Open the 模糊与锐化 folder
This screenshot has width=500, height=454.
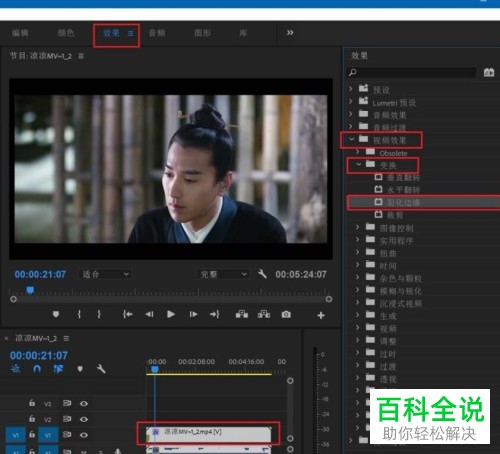[x=401, y=291]
